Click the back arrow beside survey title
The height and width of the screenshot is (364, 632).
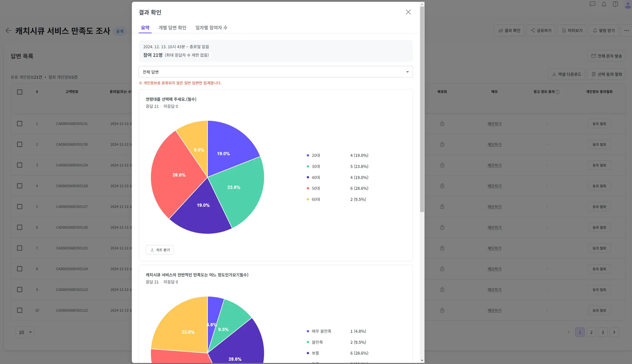8,31
